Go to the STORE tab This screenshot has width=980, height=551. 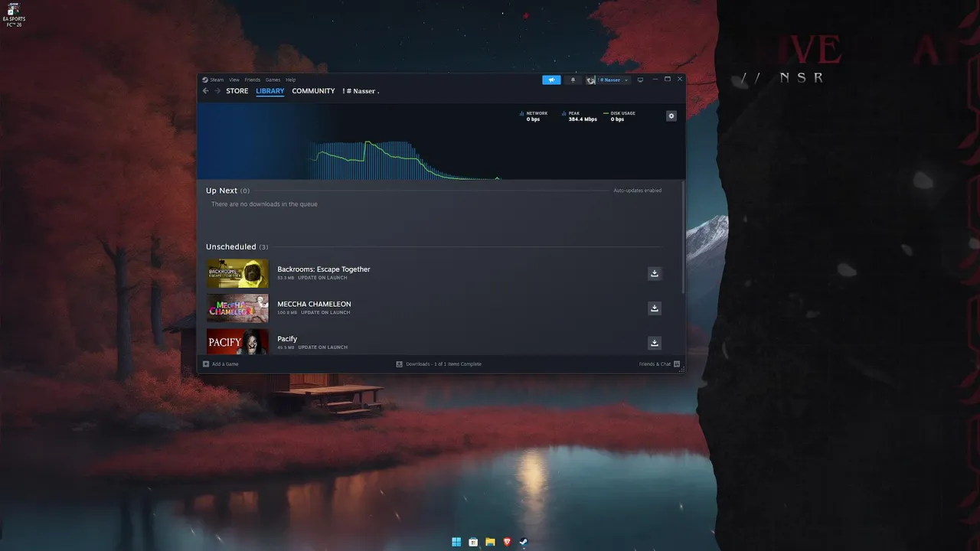pyautogui.click(x=237, y=91)
